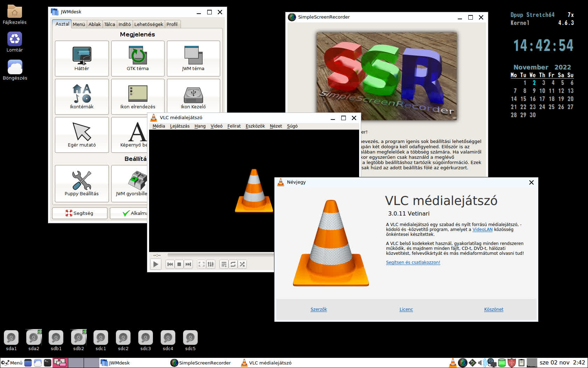Click Play button in VLC
The width and height of the screenshot is (588, 368).
pos(156,264)
